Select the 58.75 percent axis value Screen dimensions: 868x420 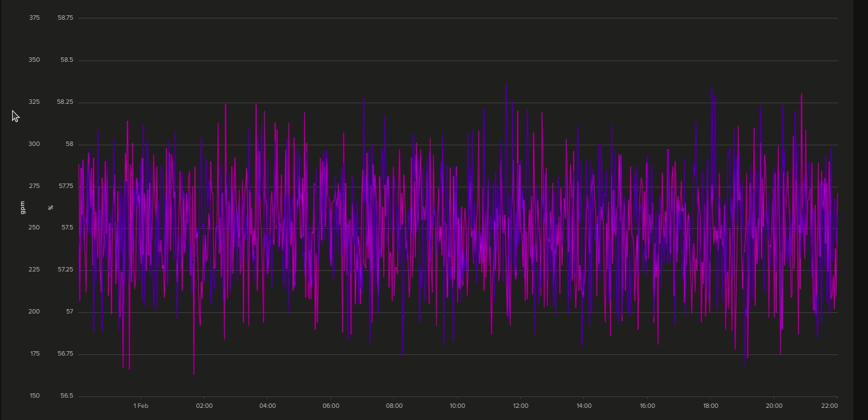click(65, 18)
